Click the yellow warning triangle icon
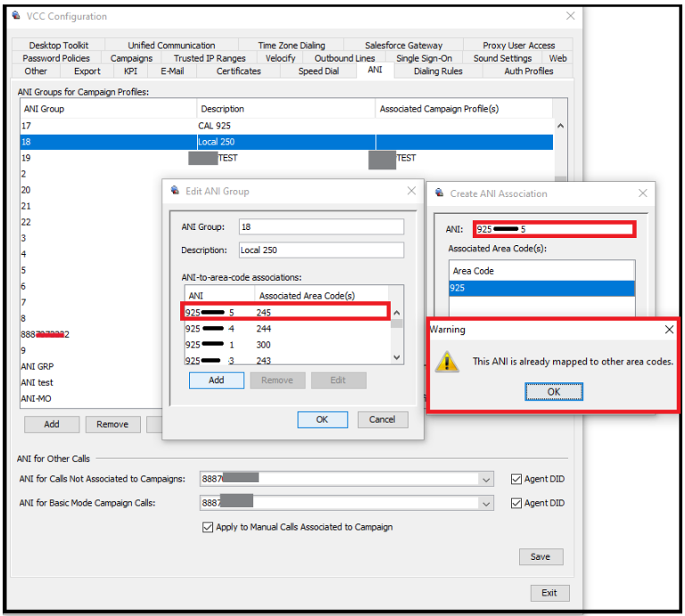This screenshot has width=685, height=616. pyautogui.click(x=447, y=361)
